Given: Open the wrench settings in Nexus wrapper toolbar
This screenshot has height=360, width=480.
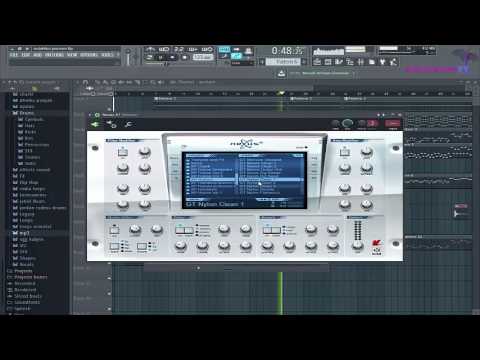Looking at the screenshot, I should [128, 124].
